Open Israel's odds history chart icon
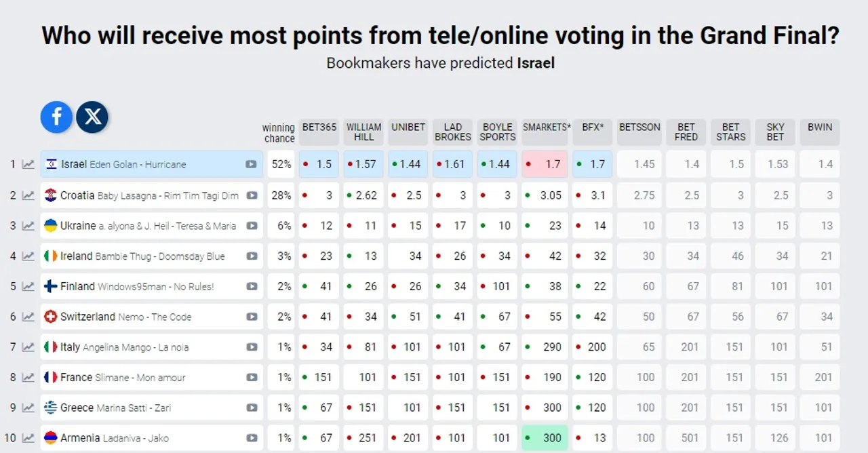Viewport: 868px width, 453px height. 28,164
